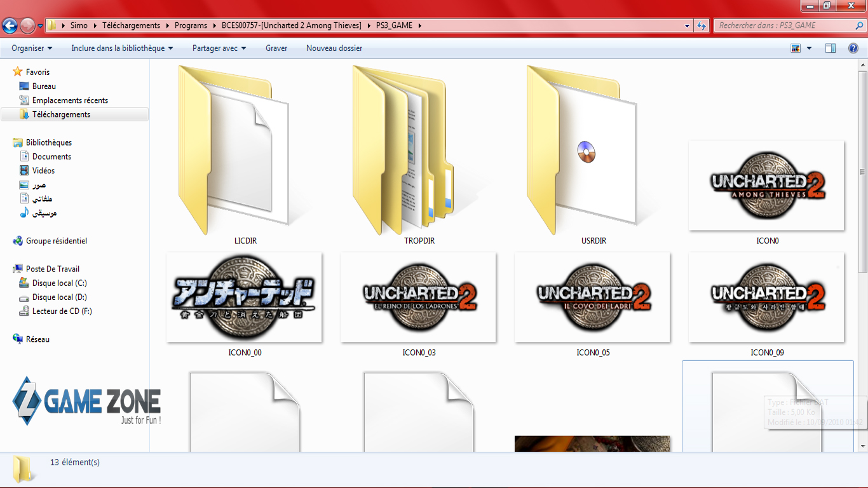
Task: Select the ICON0 thumbnail image
Action: pyautogui.click(x=766, y=186)
